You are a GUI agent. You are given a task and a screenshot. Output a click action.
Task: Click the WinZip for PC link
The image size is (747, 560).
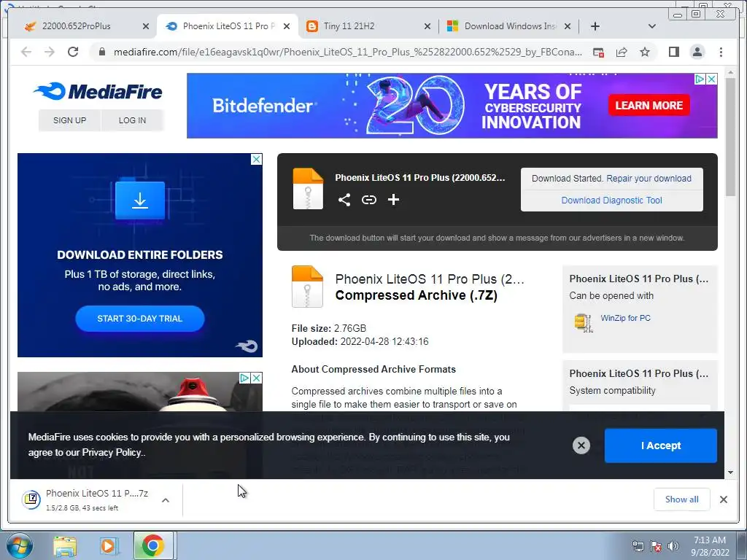coord(625,318)
